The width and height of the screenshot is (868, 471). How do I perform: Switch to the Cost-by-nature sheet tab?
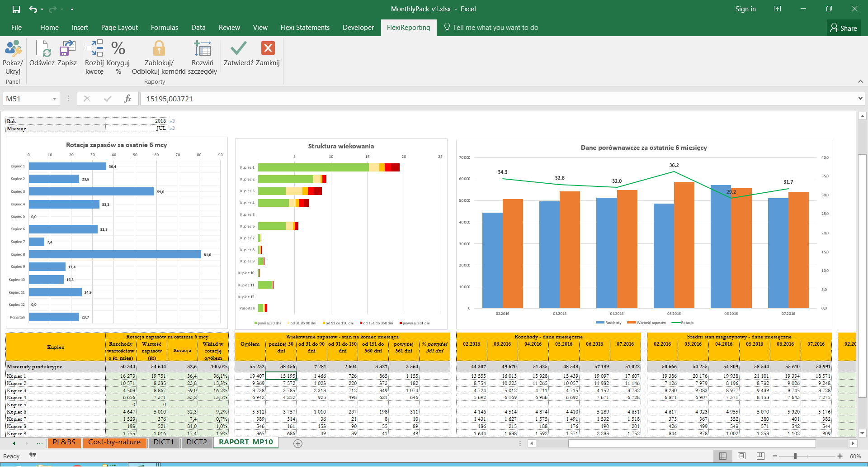(114, 442)
